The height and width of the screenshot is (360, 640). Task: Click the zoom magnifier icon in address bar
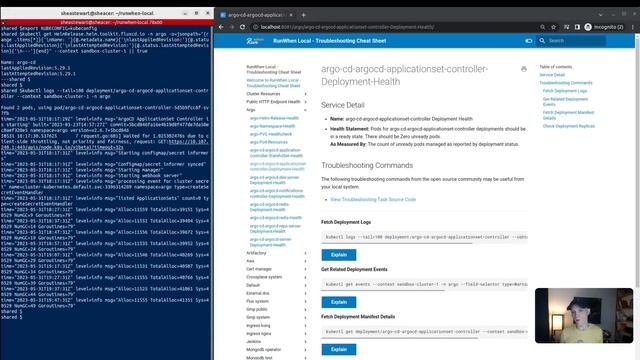tap(542, 27)
